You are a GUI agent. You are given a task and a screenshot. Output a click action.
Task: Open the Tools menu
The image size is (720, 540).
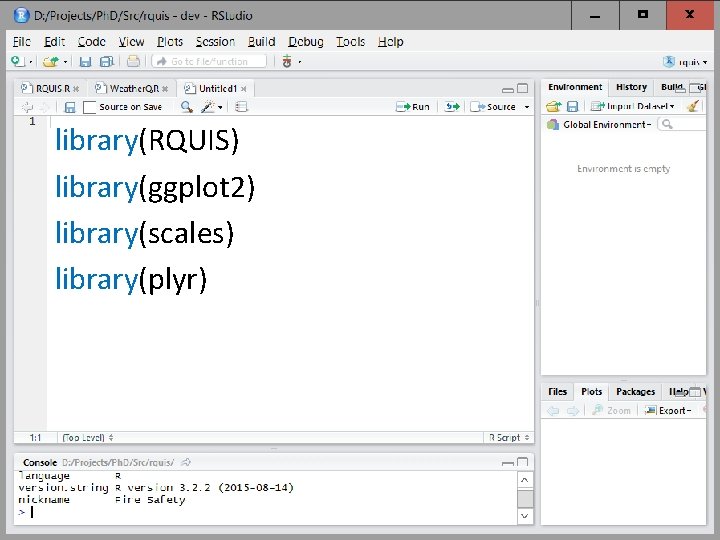point(350,42)
